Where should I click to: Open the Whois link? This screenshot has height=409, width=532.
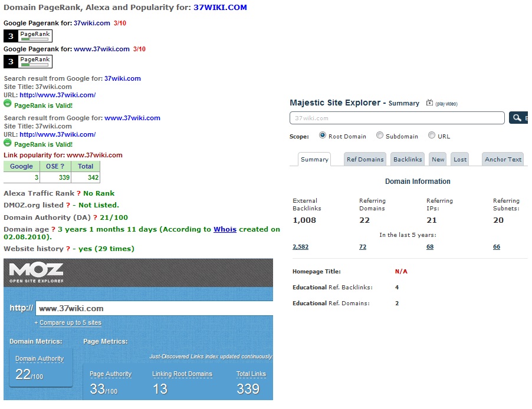click(x=225, y=229)
